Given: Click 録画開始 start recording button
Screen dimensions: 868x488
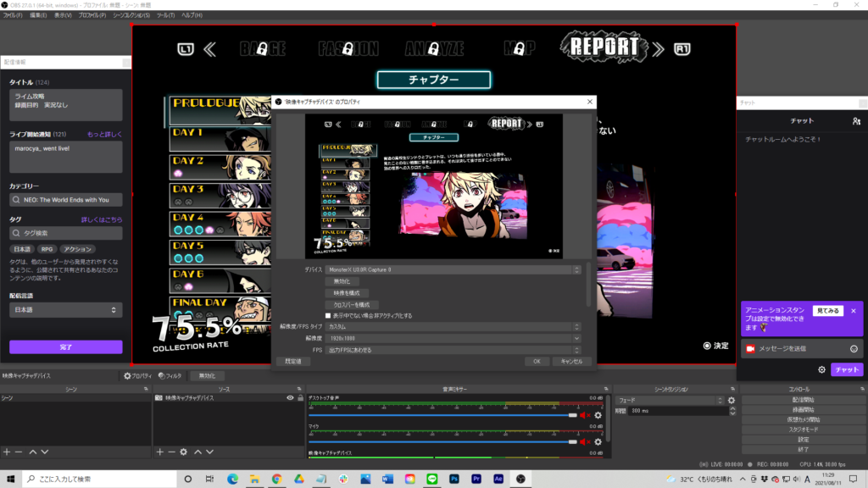Looking at the screenshot, I should (x=804, y=409).
